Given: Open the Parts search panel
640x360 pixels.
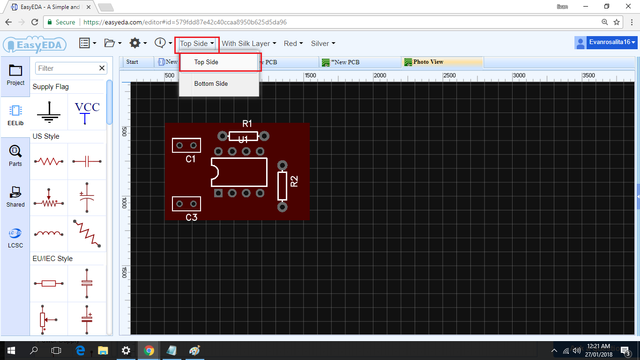Looking at the screenshot, I should pyautogui.click(x=15, y=156).
